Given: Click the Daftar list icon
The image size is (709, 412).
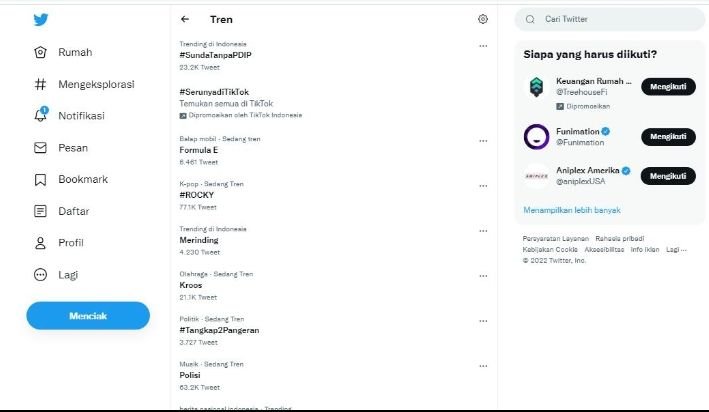Looking at the screenshot, I should click(40, 211).
